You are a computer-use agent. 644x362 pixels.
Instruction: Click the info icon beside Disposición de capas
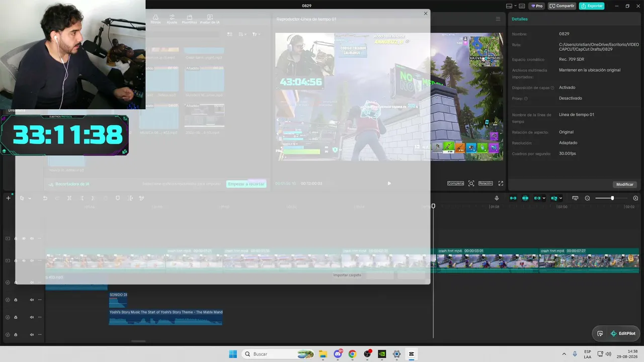pyautogui.click(x=552, y=88)
